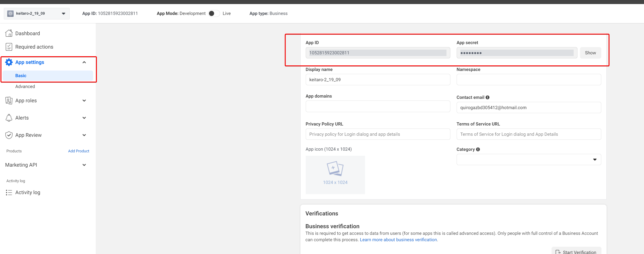This screenshot has height=254, width=644.
Task: Open the Category dropdown
Action: pyautogui.click(x=529, y=160)
